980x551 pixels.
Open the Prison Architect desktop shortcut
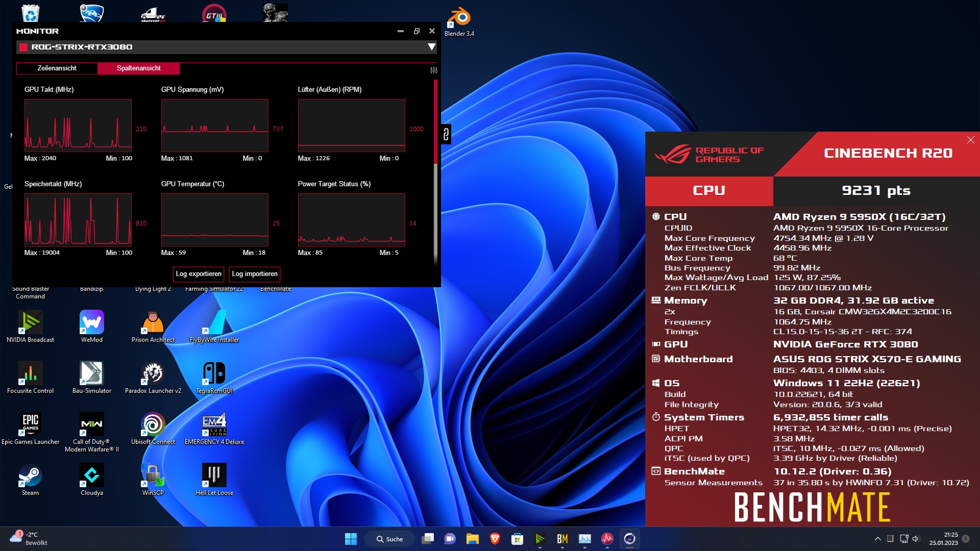153,327
